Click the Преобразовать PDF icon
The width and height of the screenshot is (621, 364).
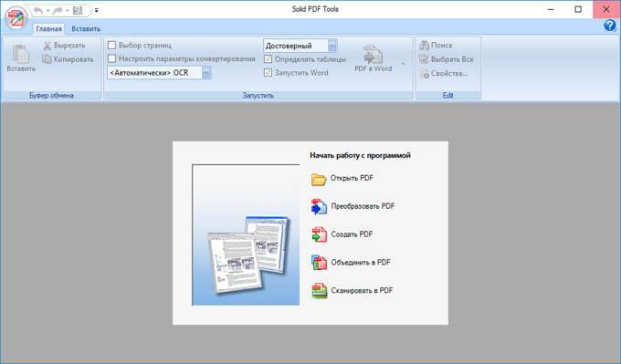coord(319,206)
